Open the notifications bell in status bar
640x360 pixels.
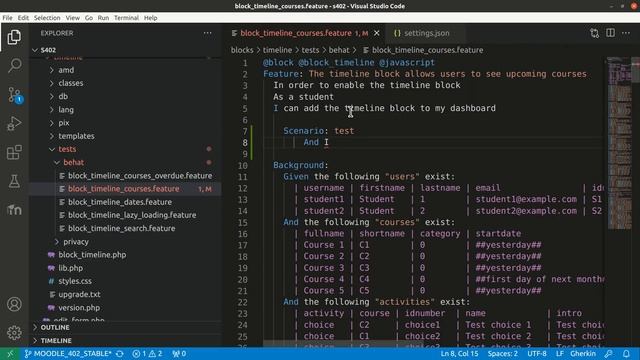(626, 353)
